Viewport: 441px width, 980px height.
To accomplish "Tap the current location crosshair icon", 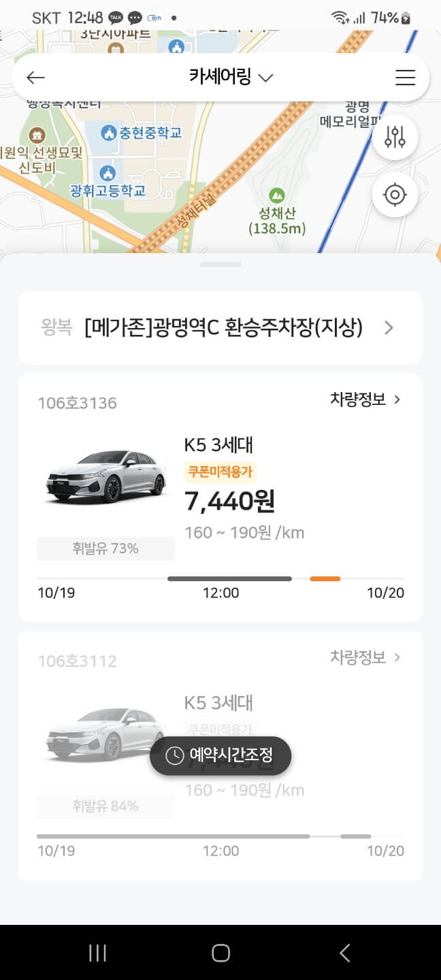I will point(395,195).
